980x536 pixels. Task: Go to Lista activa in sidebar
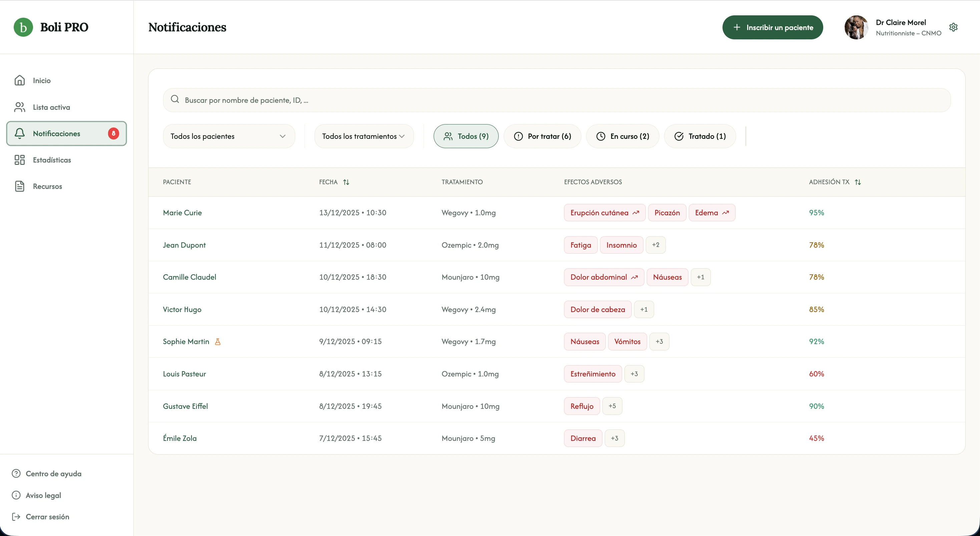51,107
